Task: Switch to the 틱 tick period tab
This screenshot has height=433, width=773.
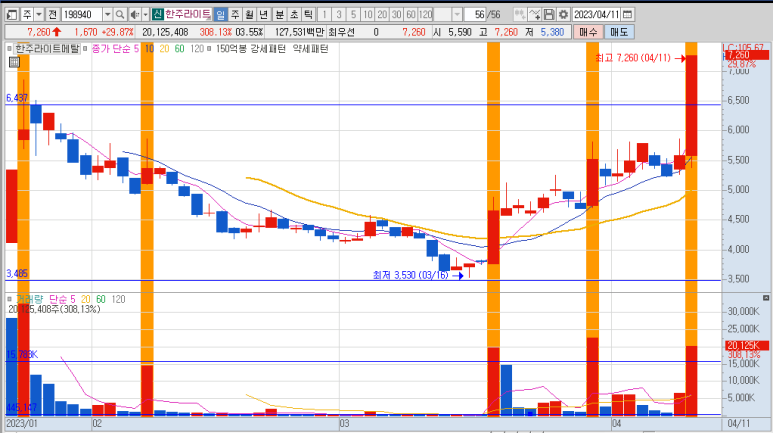Action: click(308, 14)
